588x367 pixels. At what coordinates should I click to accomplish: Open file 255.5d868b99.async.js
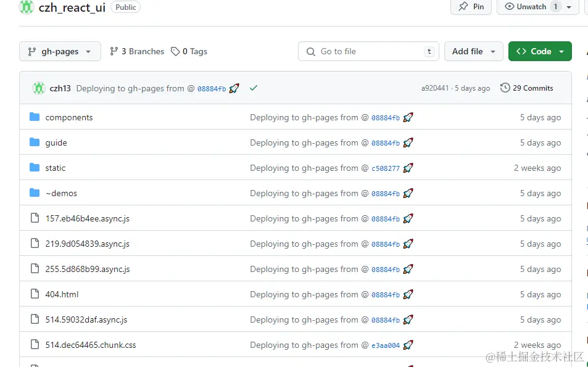[x=88, y=269]
